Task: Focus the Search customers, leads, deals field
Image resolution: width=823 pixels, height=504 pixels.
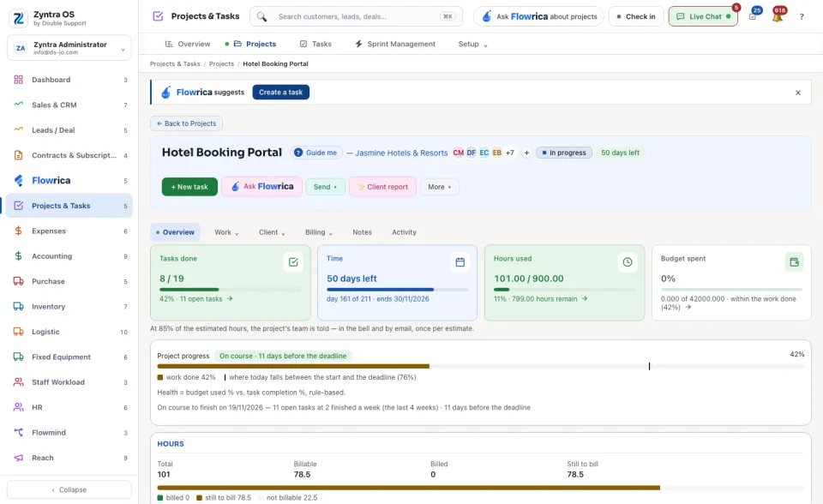Action: click(357, 17)
